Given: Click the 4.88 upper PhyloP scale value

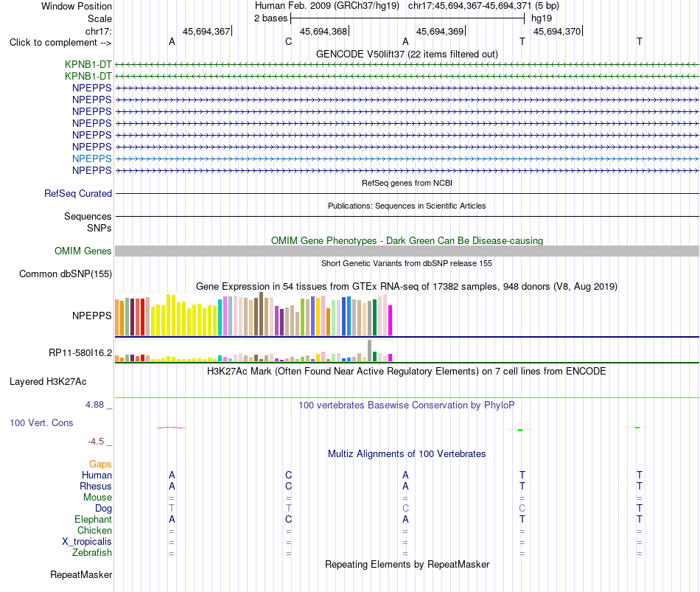Looking at the screenshot, I should [94, 404].
